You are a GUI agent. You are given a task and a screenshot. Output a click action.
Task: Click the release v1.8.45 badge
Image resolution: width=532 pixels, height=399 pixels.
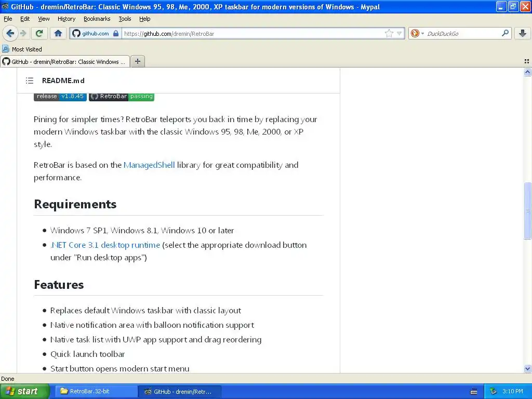pyautogui.click(x=60, y=96)
